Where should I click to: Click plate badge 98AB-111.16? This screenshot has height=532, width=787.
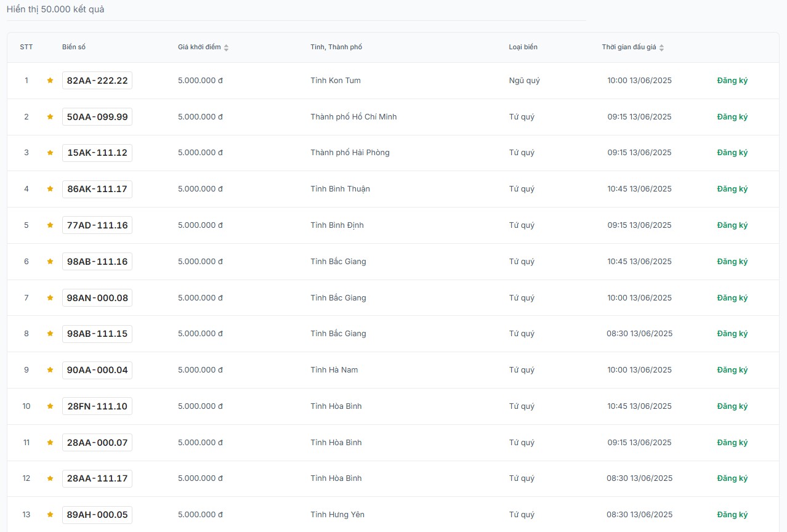97,262
